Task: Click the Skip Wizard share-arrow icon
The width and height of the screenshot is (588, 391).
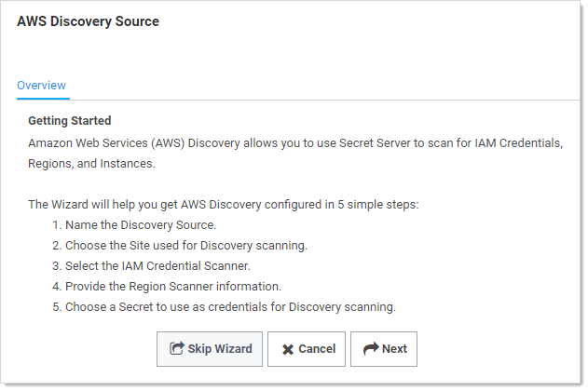Action: point(177,349)
